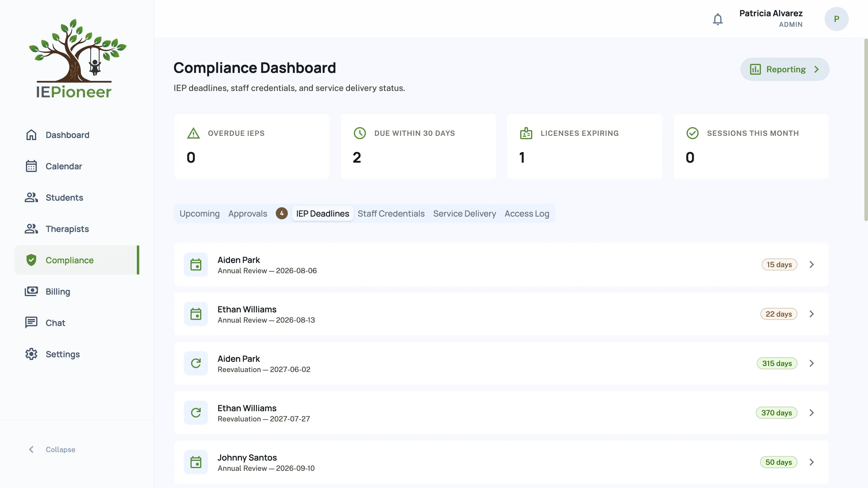The height and width of the screenshot is (488, 868).
Task: Click the Collapse label
Action: (60, 450)
